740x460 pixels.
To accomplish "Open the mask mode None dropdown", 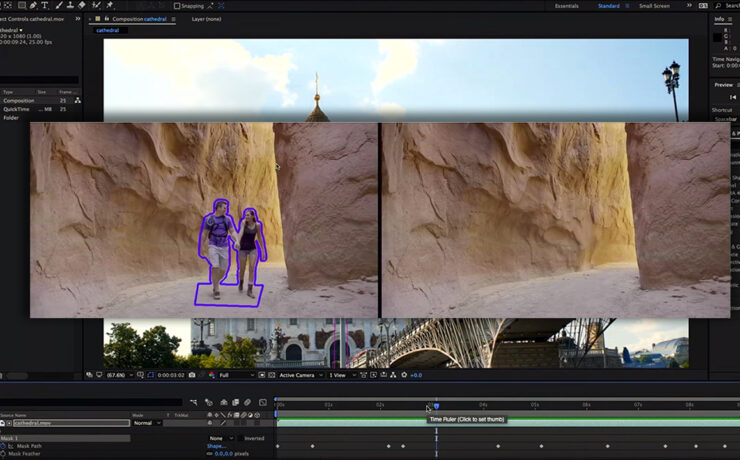I will click(x=221, y=438).
